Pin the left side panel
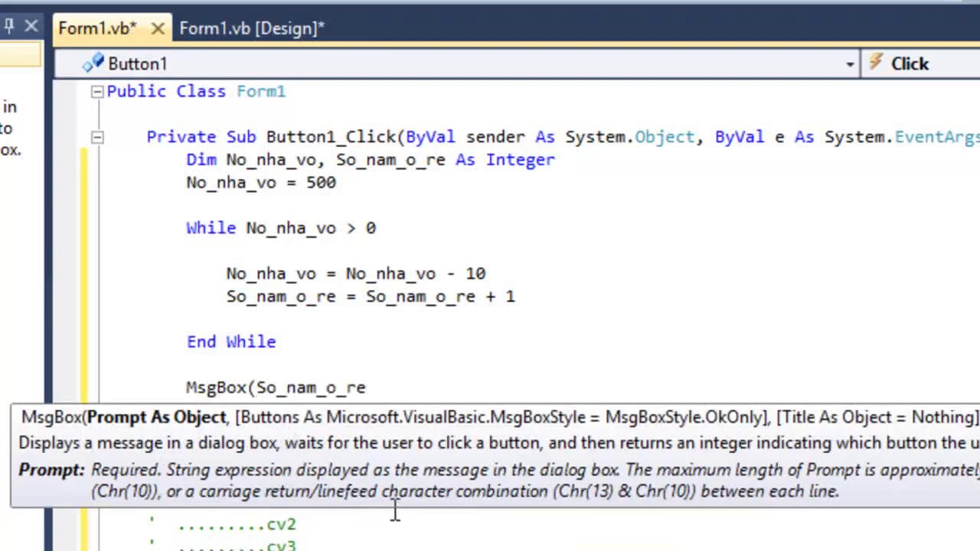980x551 pixels. (x=8, y=27)
